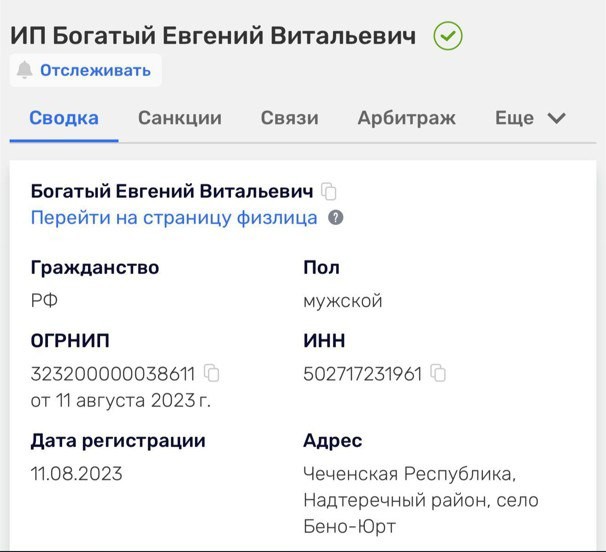Click the page title ИП Богатый Евгений Витальевич
This screenshot has height=552, width=606.
tap(213, 37)
